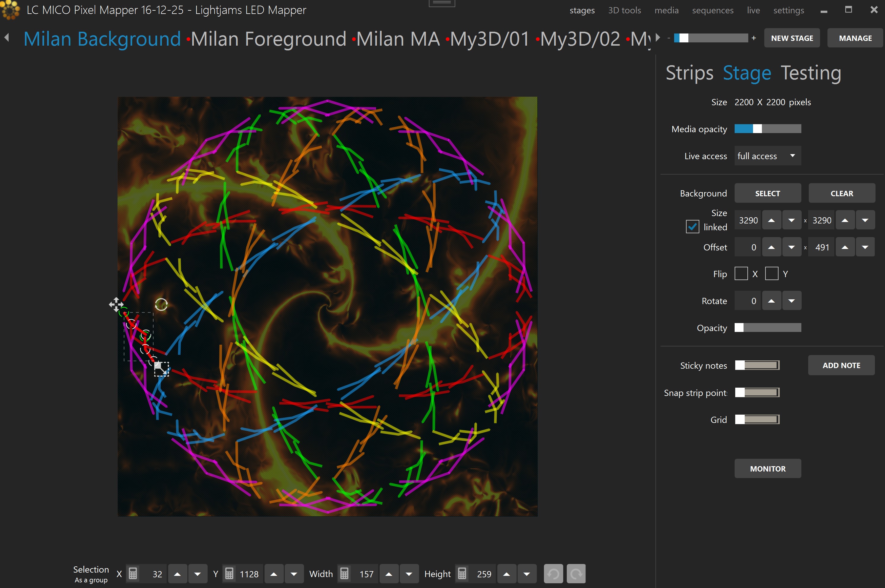Screen dimensions: 885x588
Task: Select the Milan MA stage tab
Action: coord(398,39)
